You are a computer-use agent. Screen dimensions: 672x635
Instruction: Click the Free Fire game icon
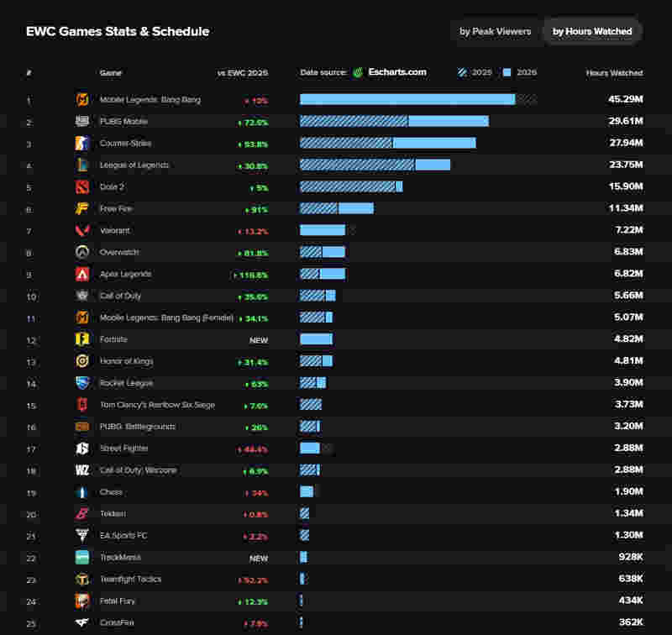pos(82,208)
